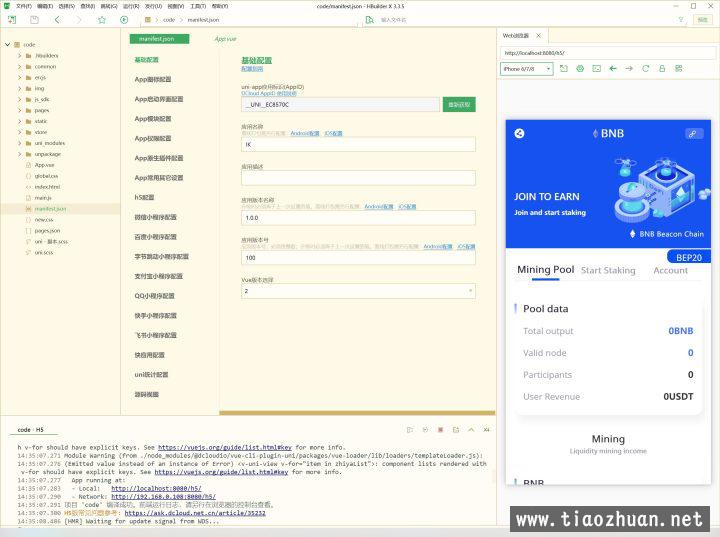Click the file search icon beside search box
Screen dimensions: 720x537
click(x=370, y=20)
